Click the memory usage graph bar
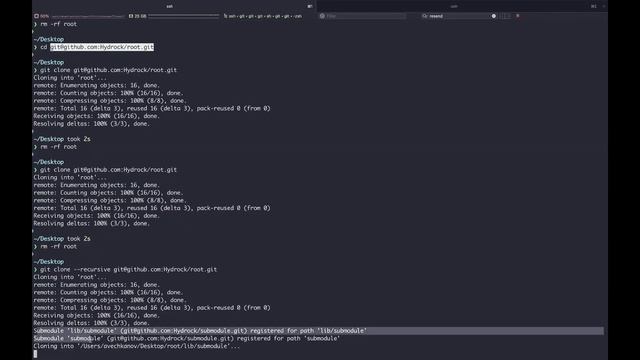This screenshot has width=640, height=360. click(x=184, y=16)
